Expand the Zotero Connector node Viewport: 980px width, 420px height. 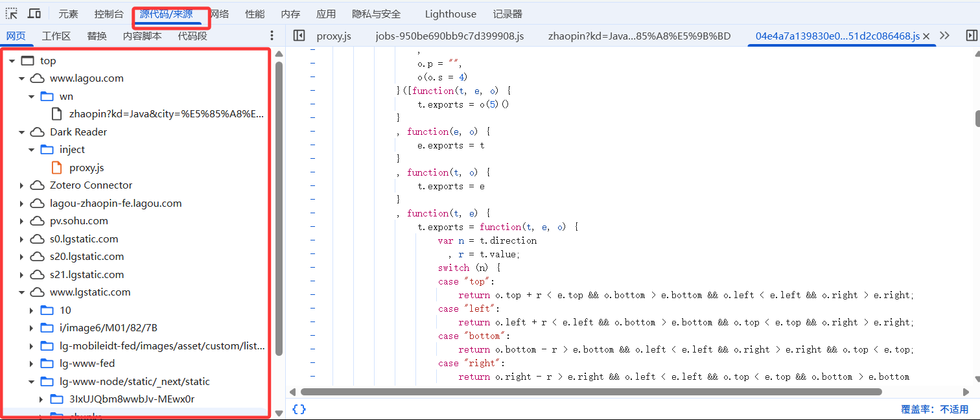pyautogui.click(x=21, y=185)
